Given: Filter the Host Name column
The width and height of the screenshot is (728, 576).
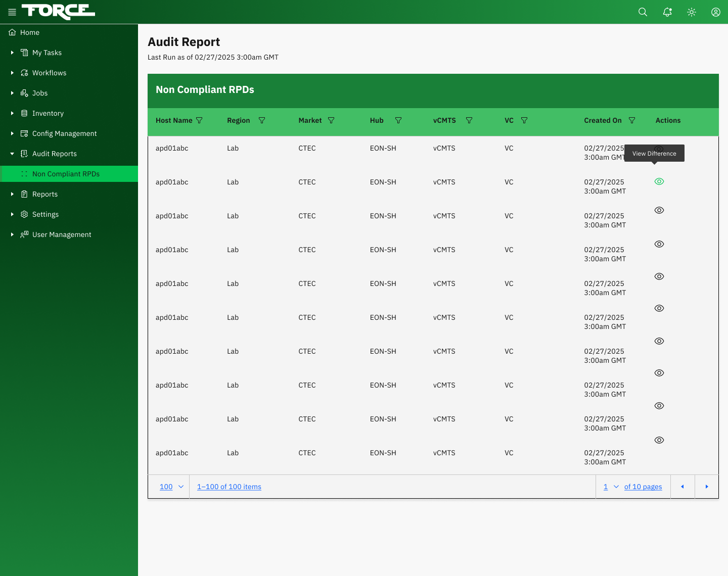Looking at the screenshot, I should point(199,120).
